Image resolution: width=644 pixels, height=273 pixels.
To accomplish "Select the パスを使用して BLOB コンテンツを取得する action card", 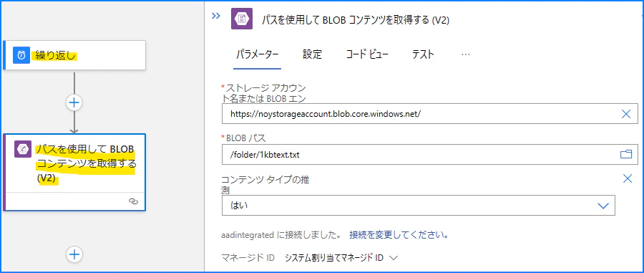I will (74, 172).
